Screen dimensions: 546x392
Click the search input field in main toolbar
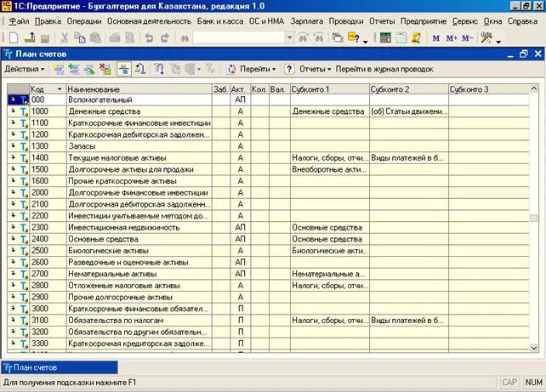point(239,37)
